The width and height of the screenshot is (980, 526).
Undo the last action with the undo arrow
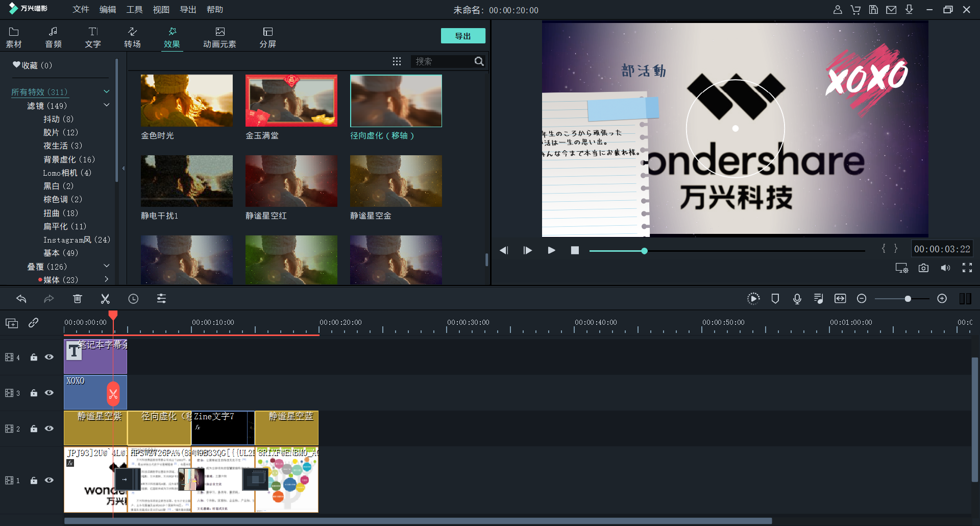click(x=21, y=299)
